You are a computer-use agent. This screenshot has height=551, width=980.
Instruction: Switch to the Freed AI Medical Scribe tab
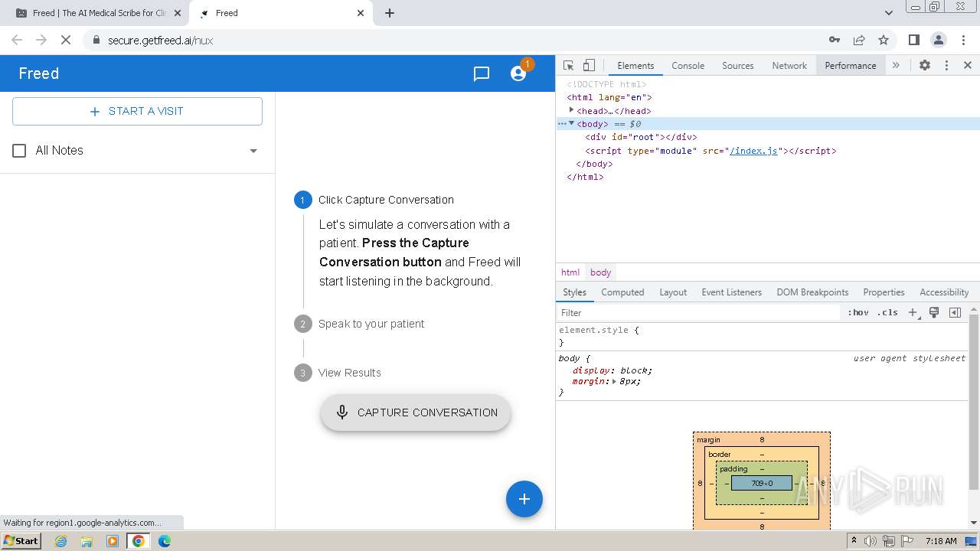point(96,13)
